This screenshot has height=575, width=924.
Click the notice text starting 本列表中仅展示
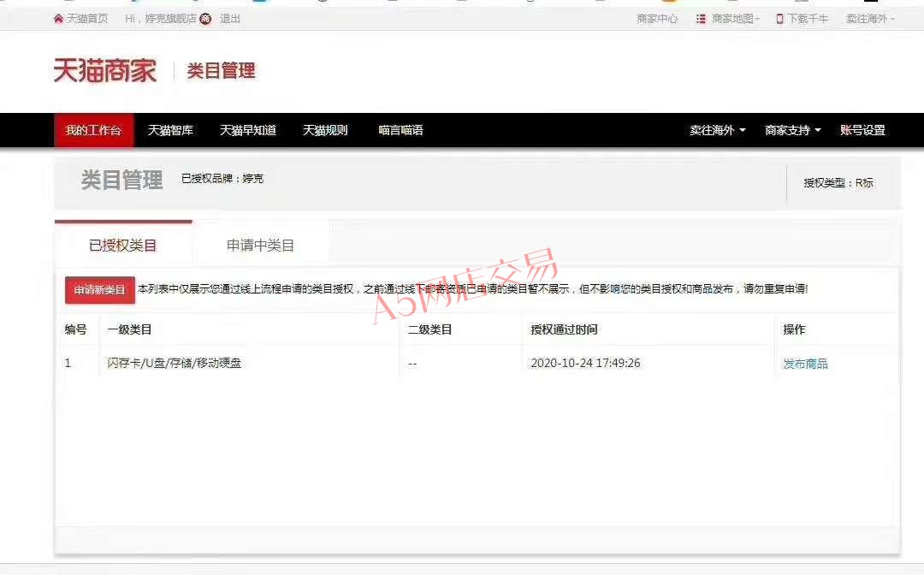(472, 288)
